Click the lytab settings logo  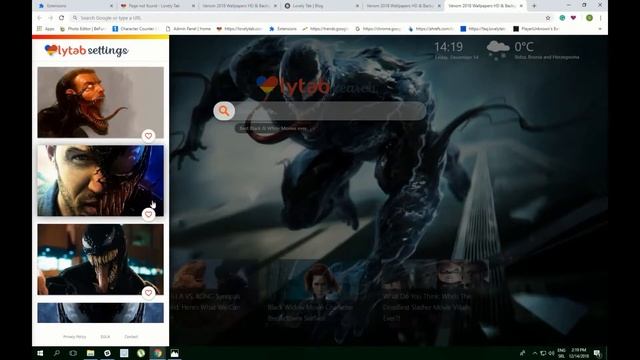pyautogui.click(x=86, y=50)
